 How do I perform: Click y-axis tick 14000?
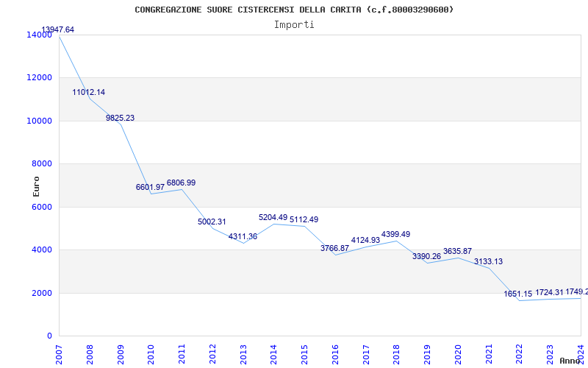(x=40, y=35)
